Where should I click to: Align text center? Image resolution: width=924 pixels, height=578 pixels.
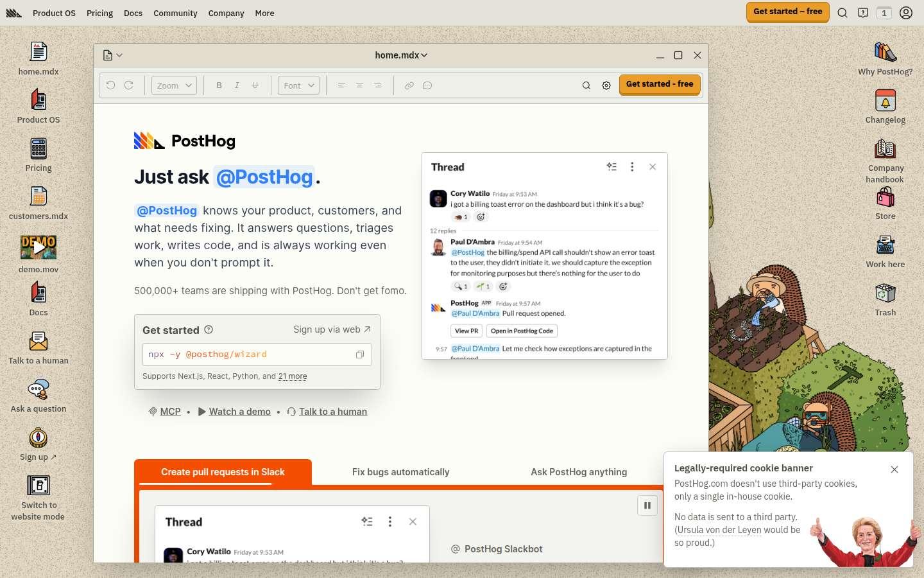(x=359, y=85)
